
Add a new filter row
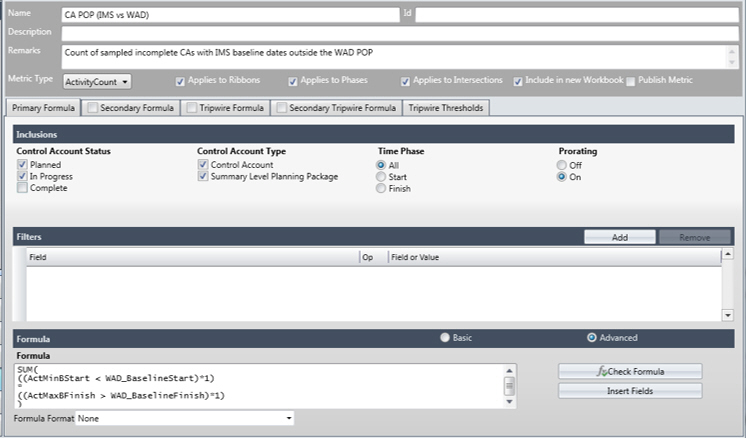click(x=619, y=237)
